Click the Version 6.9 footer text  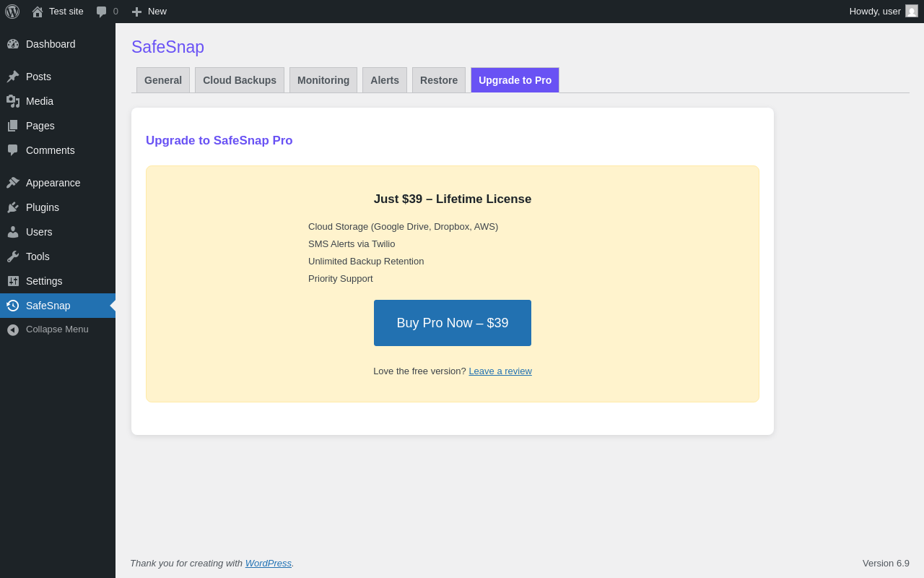[886, 564]
